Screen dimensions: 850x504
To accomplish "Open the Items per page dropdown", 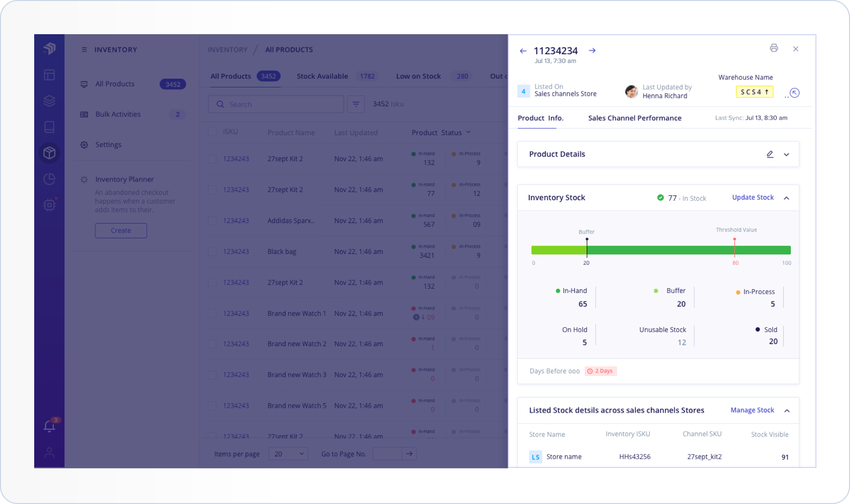I will click(x=288, y=453).
